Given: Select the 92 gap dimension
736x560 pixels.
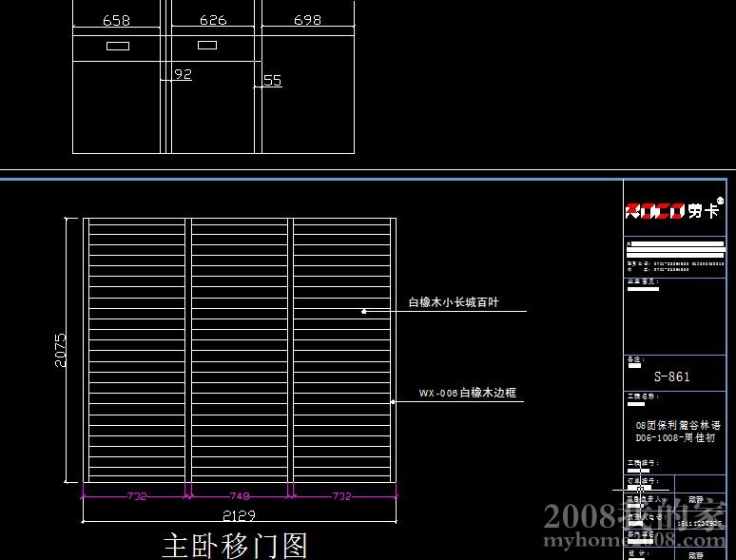Looking at the screenshot, I should click(x=183, y=74).
